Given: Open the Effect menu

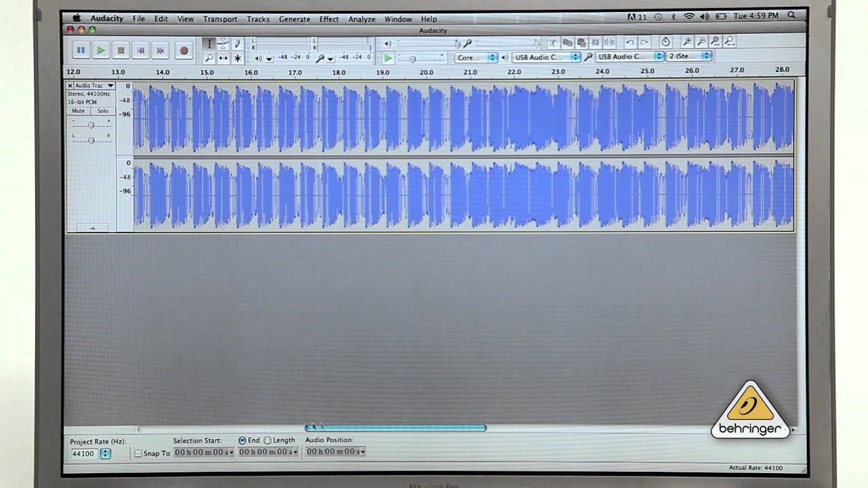Looking at the screenshot, I should point(329,19).
